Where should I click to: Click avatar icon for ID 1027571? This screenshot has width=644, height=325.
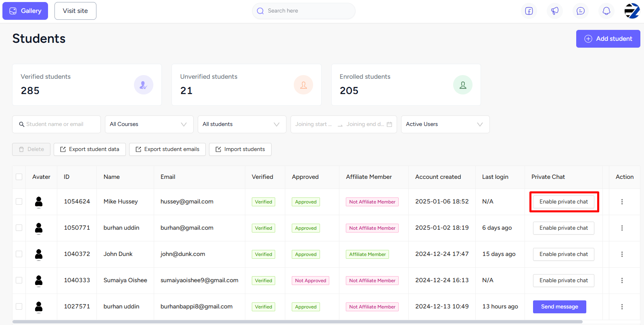pos(39,307)
